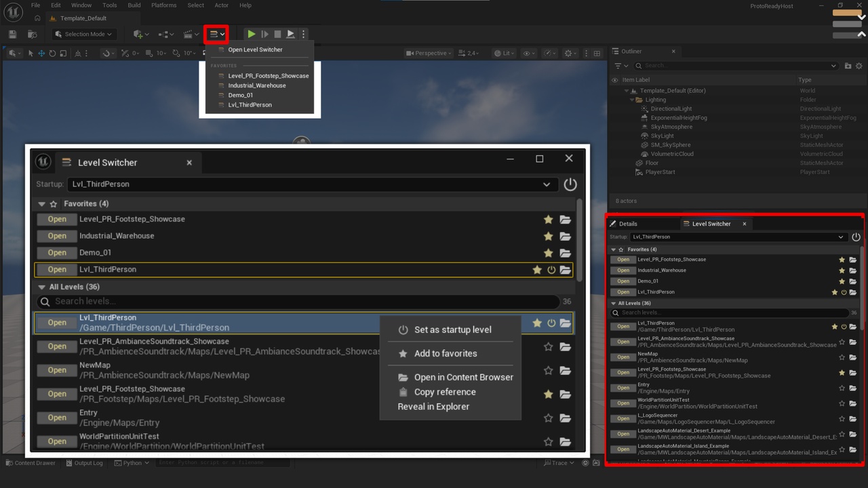Collapse the Favorites (4) section in the large window
The width and height of the screenshot is (868, 488).
[42, 204]
